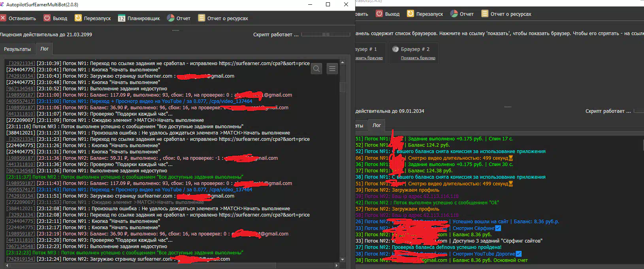644x269 pixels.
Task: Click the horizontal scrollbar left arrow under the log
Action: pos(8,265)
